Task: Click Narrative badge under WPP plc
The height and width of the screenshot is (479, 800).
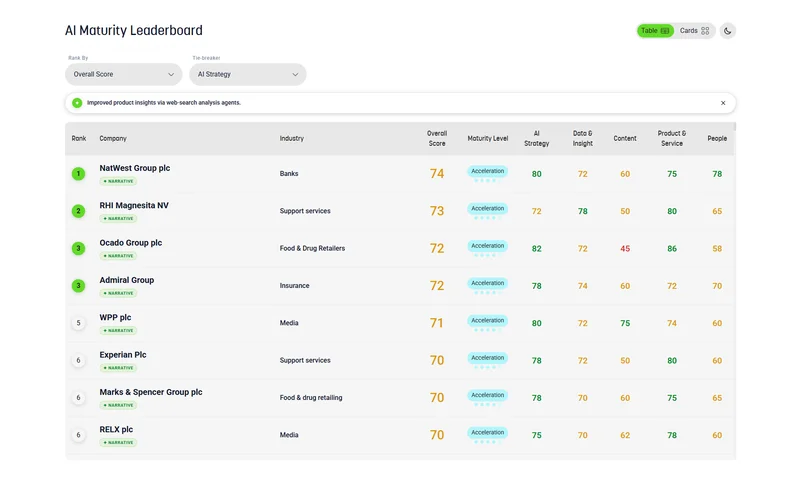Action: click(118, 331)
